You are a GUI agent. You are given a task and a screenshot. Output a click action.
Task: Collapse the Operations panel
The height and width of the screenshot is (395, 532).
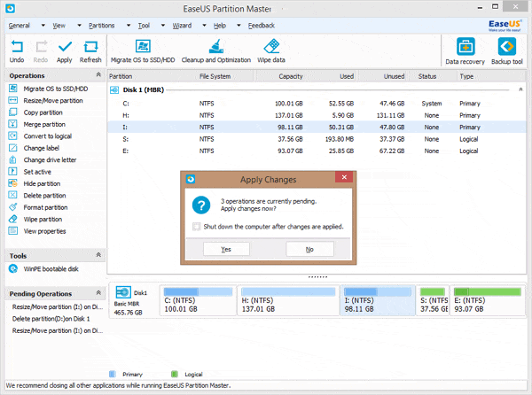(x=98, y=74)
